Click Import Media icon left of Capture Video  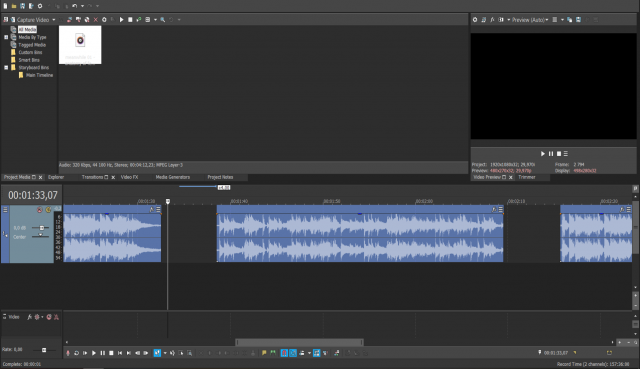click(5, 20)
